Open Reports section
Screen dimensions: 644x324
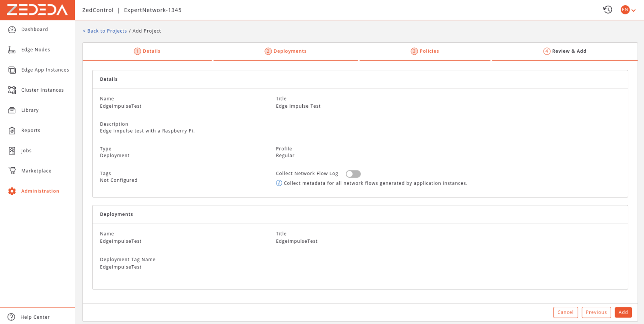tap(31, 131)
